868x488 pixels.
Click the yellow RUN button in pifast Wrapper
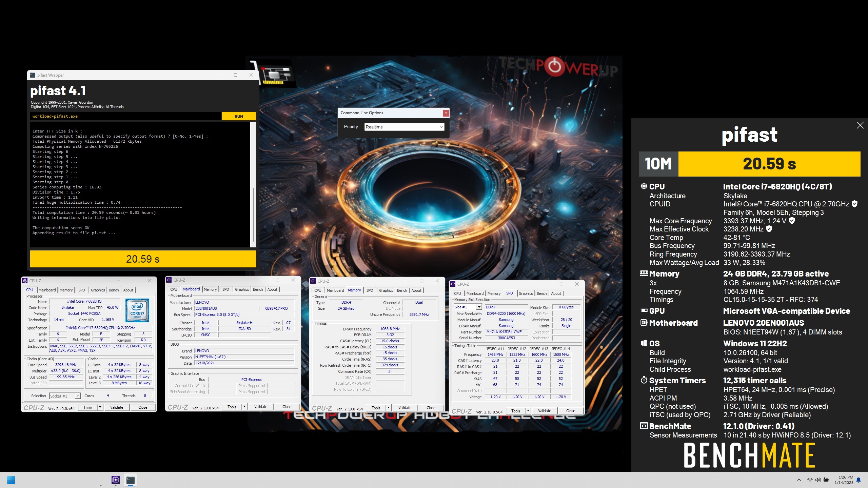pos(239,116)
